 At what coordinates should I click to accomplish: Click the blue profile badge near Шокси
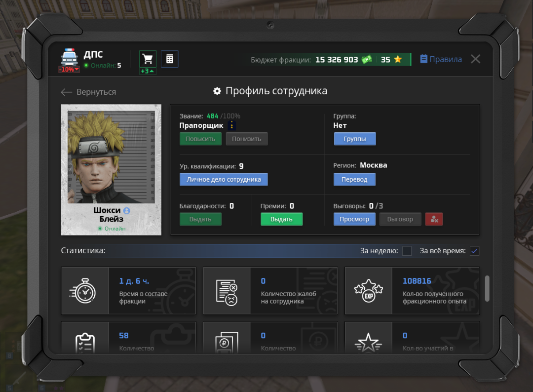127,211
